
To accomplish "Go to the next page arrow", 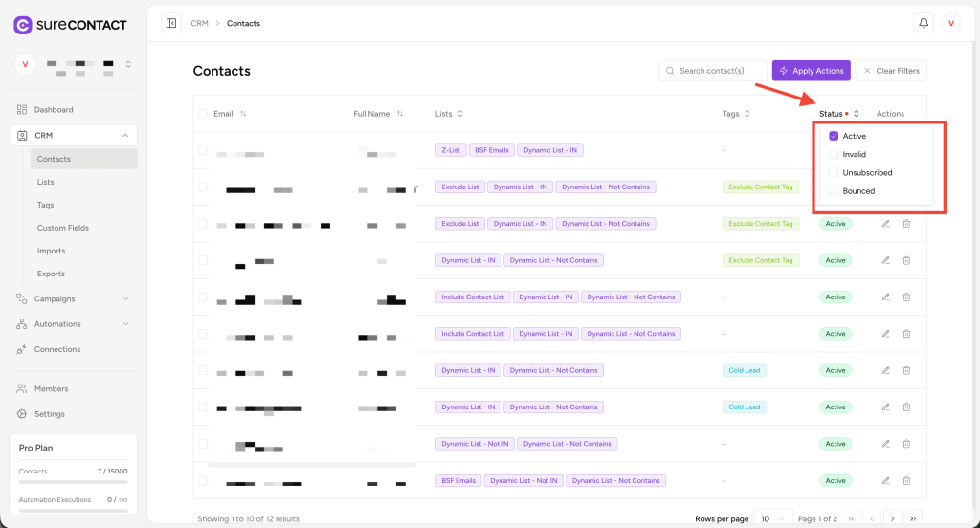I will click(892, 518).
